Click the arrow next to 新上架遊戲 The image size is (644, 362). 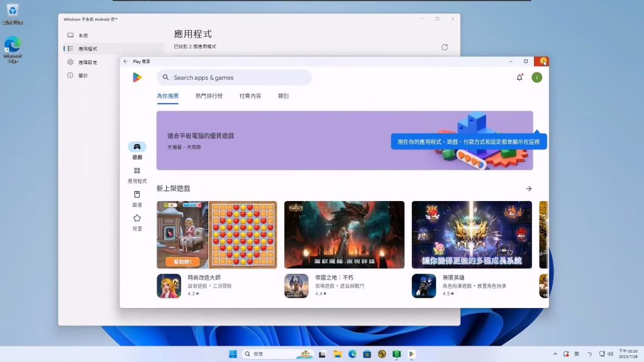coord(528,189)
